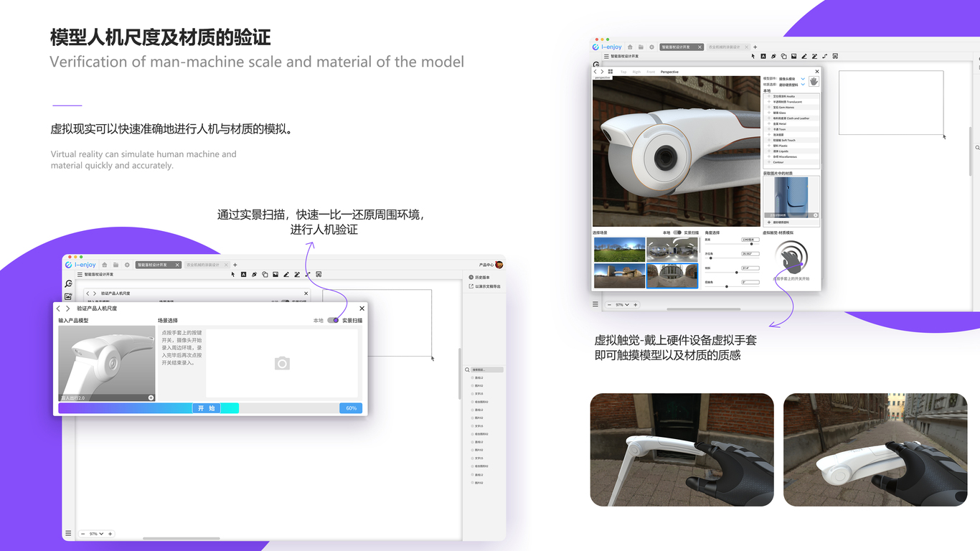Select the green field panorama scene thumbnail
Screen dimensions: 980x551
tap(619, 250)
